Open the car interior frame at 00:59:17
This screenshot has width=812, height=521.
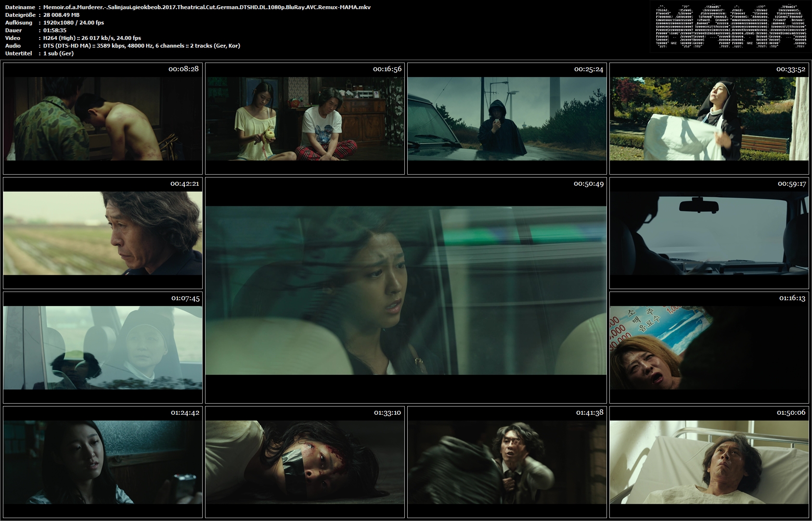[709, 233]
